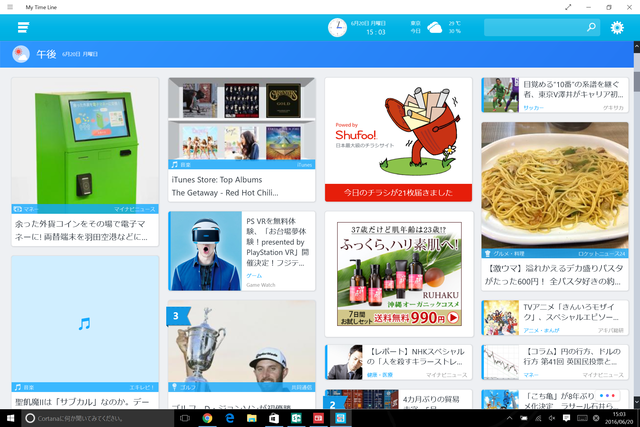This screenshot has width=640, height=427.
Task: Open the NHKスペシャル report article
Action: [398, 362]
